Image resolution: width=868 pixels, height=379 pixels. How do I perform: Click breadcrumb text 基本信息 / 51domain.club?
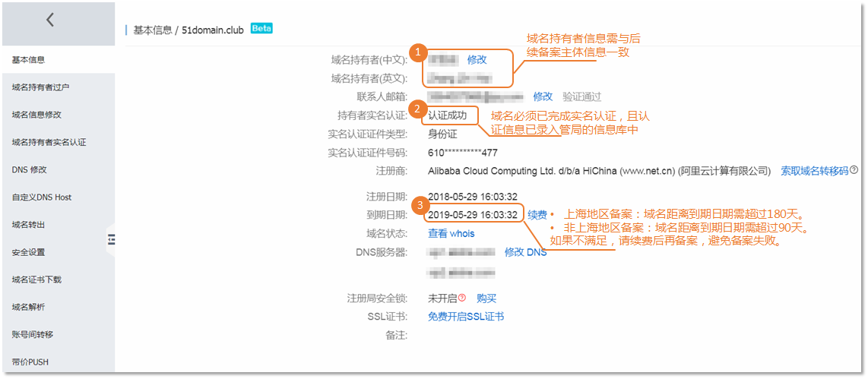(188, 30)
